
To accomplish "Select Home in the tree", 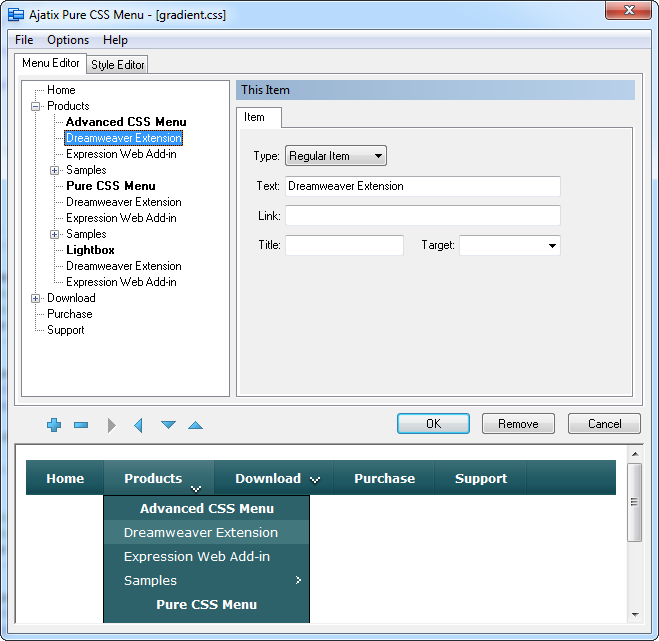I will (61, 90).
